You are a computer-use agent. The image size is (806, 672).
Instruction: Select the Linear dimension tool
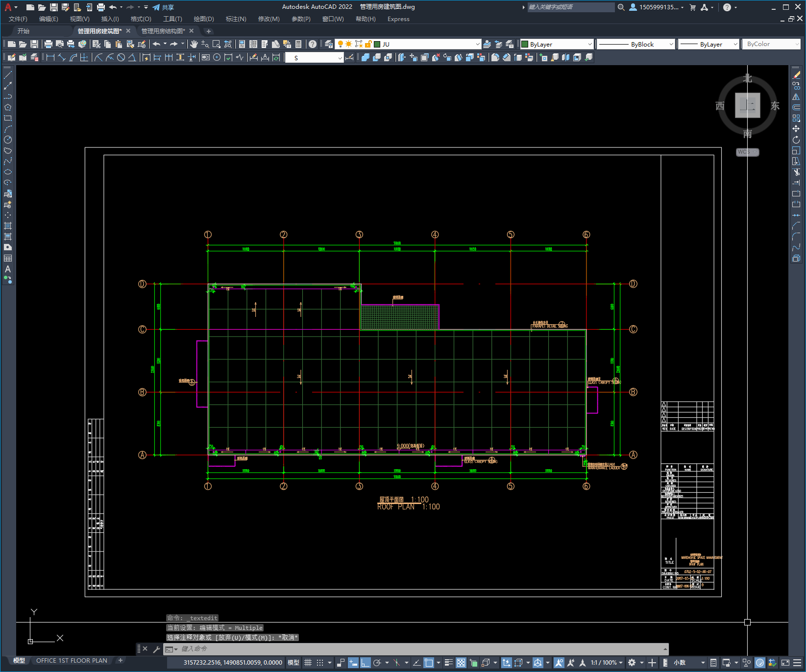tap(50, 57)
